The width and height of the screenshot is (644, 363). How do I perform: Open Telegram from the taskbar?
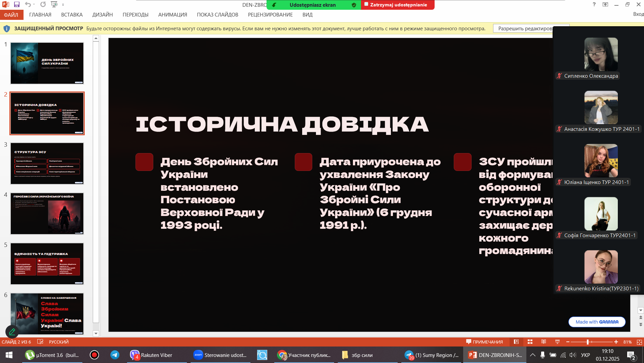(x=115, y=355)
